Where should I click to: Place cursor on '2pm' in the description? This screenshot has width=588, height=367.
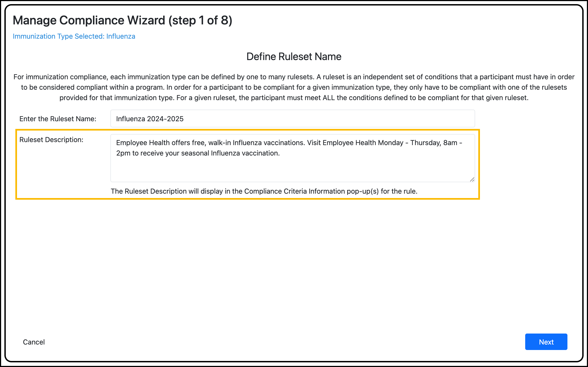[x=123, y=153]
